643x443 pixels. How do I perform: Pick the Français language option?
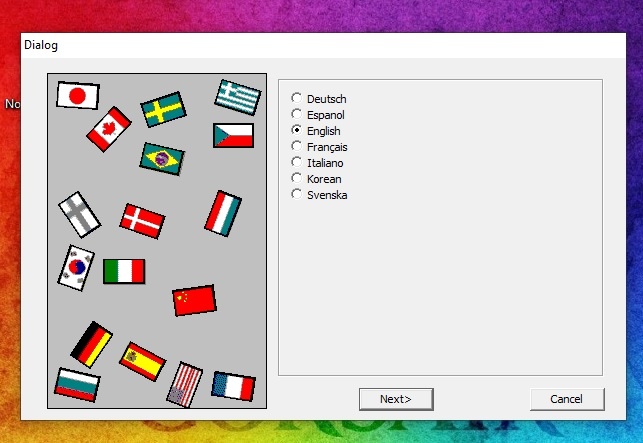tap(296, 147)
